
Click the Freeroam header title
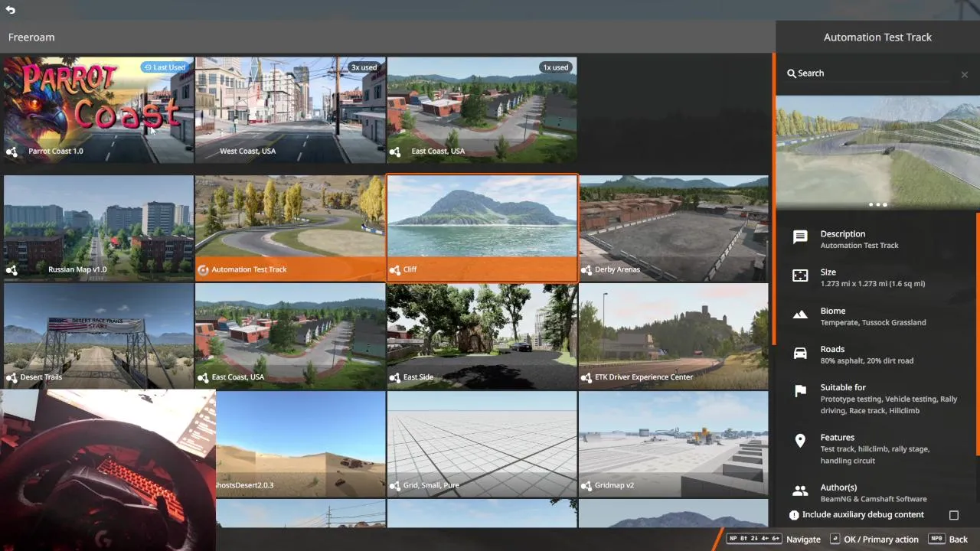(x=31, y=37)
